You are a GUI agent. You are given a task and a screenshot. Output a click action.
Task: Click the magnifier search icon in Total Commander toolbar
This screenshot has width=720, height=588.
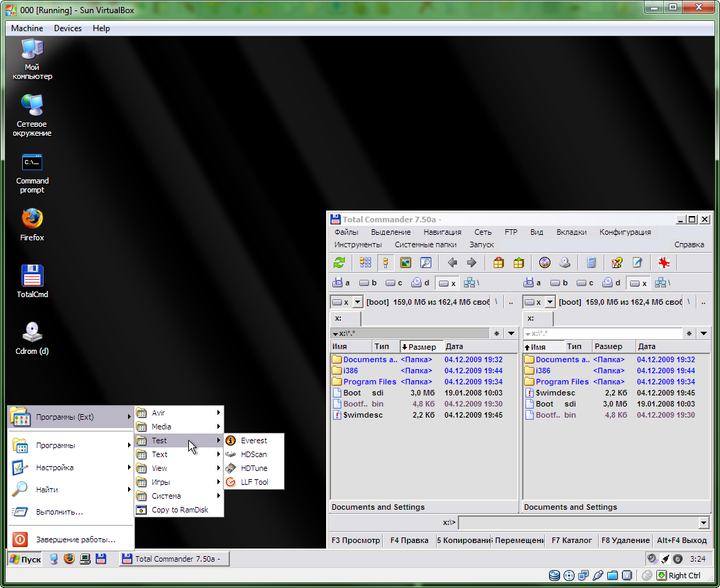click(x=426, y=263)
